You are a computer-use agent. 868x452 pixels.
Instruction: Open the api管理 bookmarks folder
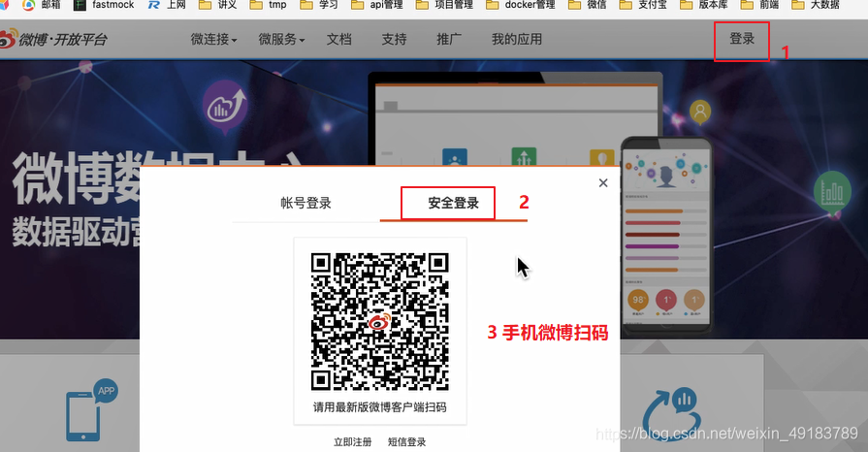pos(377,5)
